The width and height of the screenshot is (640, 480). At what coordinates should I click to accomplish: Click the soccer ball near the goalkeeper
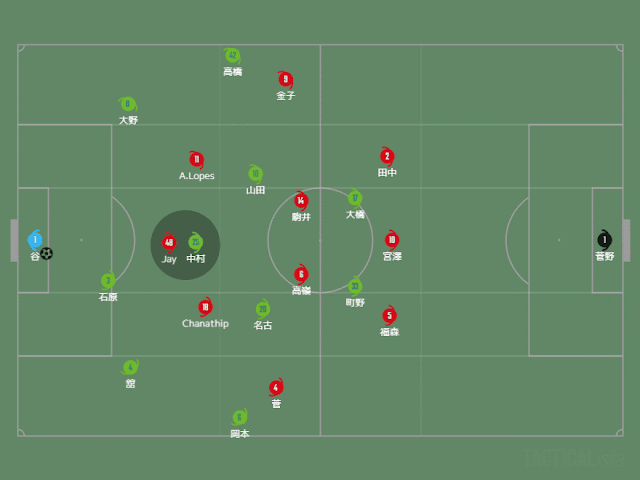click(x=47, y=253)
